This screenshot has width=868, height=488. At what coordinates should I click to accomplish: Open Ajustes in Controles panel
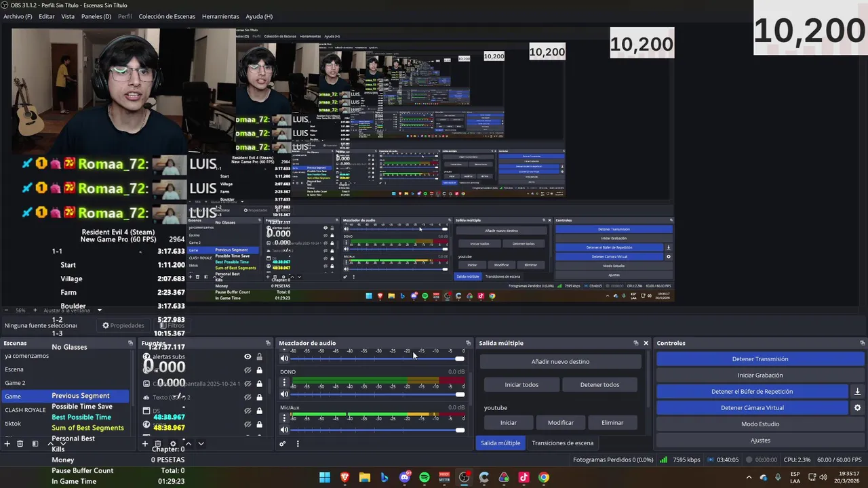(759, 441)
